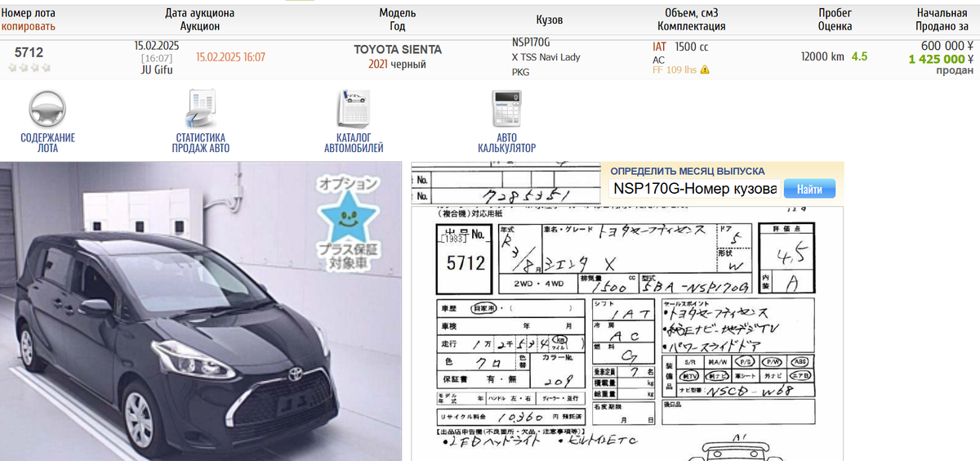Image resolution: width=980 pixels, height=461 pixels.
Task: Click the orange date 15.02.2025 16:07
Action: [x=230, y=57]
